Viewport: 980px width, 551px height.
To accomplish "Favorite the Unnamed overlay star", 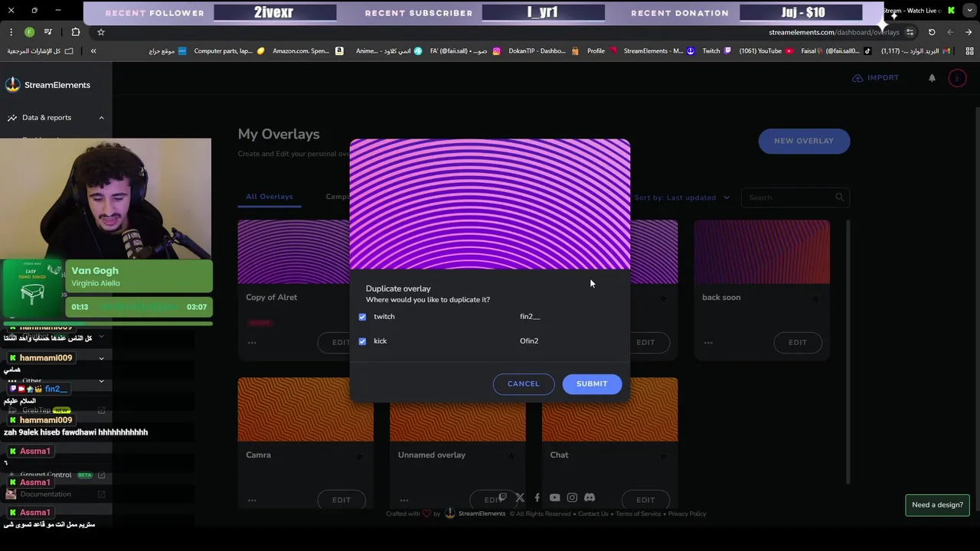I will point(511,456).
